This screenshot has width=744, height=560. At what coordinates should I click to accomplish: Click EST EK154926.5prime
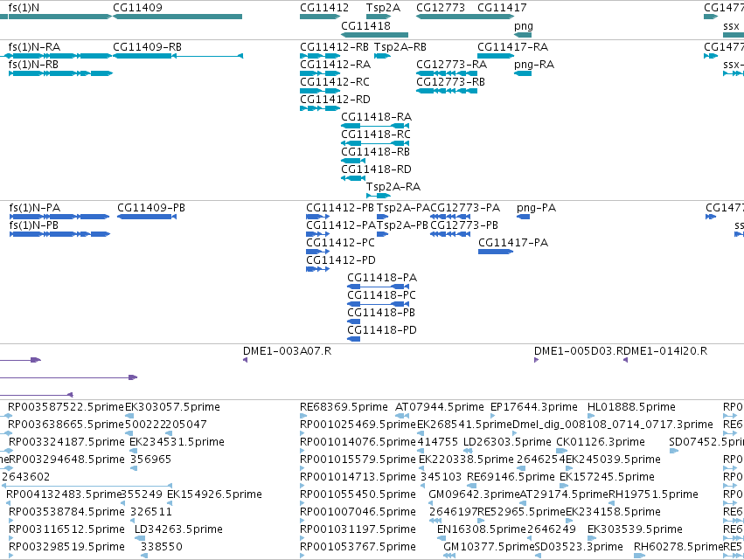click(214, 494)
